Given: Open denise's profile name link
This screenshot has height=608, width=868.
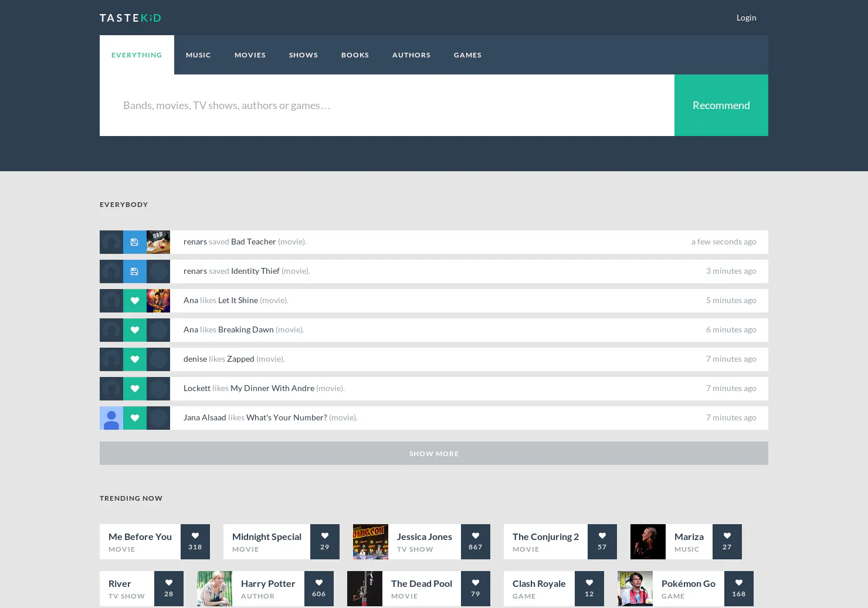Looking at the screenshot, I should tap(195, 359).
